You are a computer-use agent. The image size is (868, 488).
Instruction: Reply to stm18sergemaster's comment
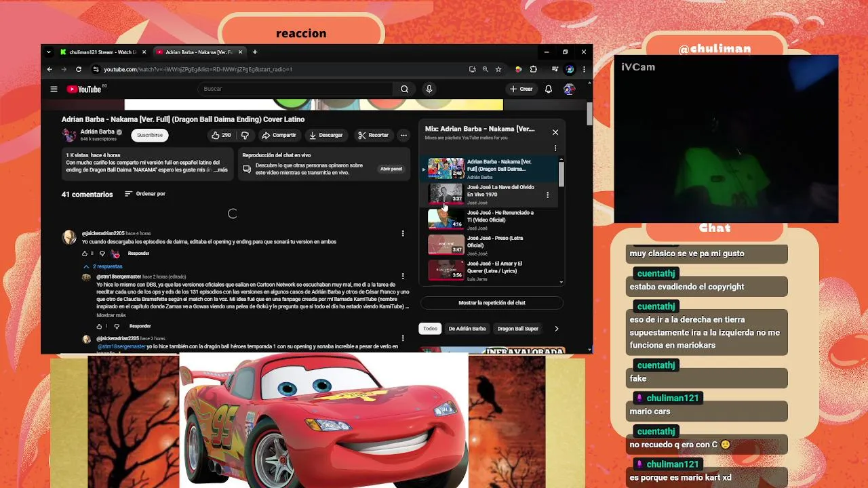[x=140, y=326]
